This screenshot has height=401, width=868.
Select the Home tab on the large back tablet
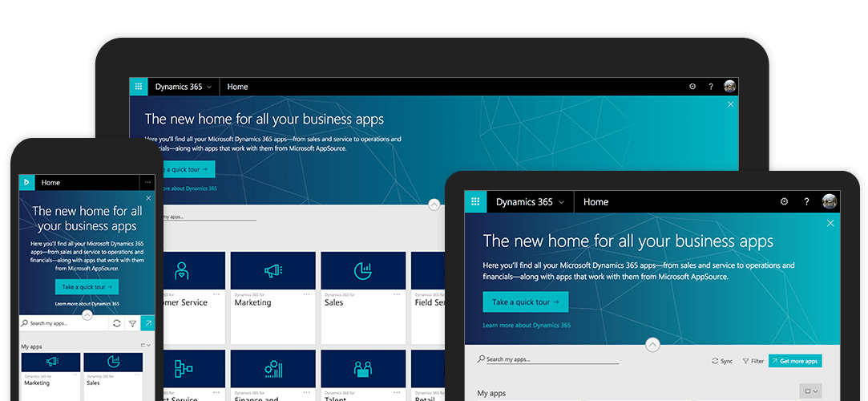237,87
